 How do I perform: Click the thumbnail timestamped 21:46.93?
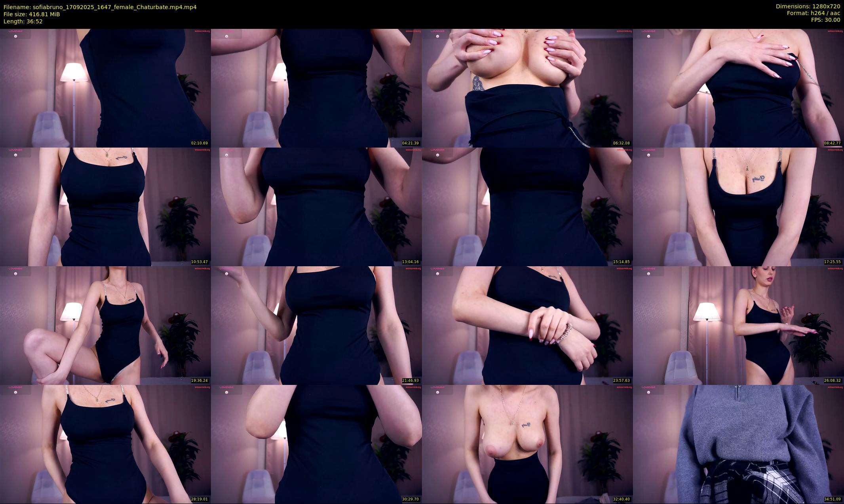(316, 325)
